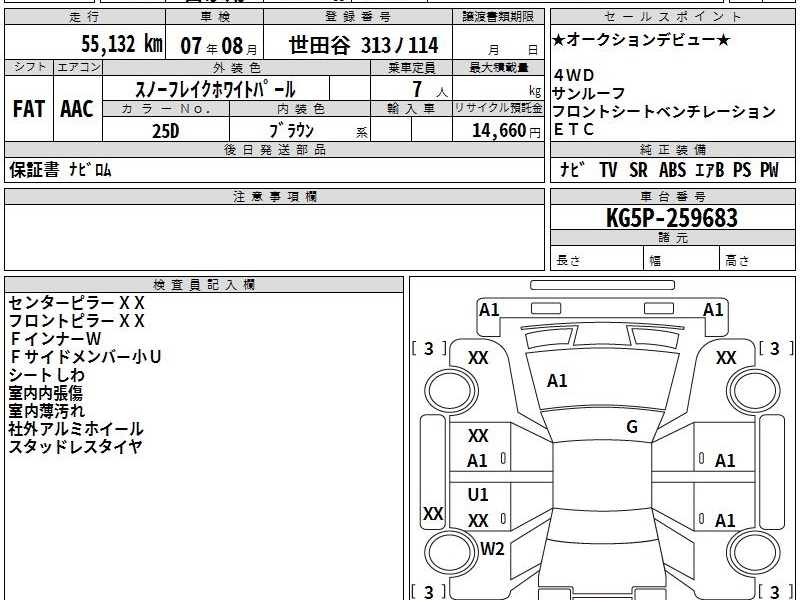Viewport: 800px width, 600px height.
Task: Click the 輸入車 header
Action: [x=411, y=109]
